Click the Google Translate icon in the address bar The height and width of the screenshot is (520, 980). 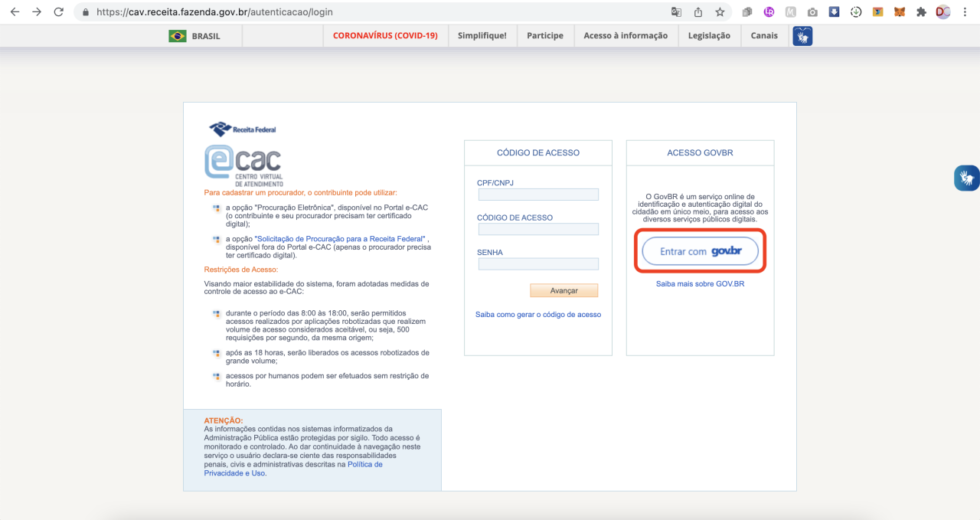coord(678,11)
